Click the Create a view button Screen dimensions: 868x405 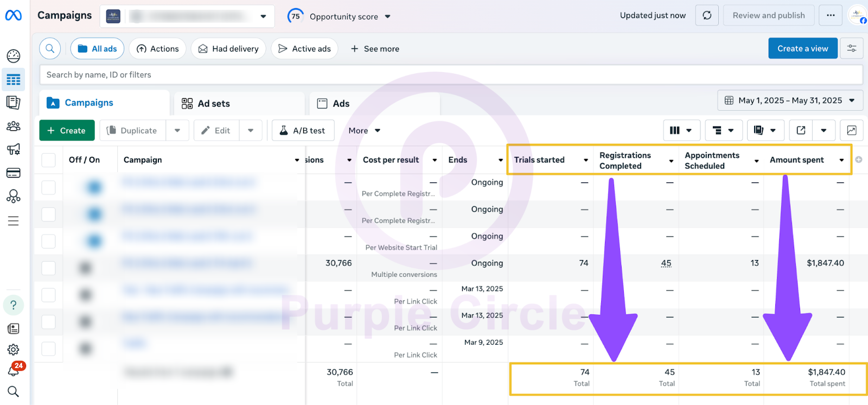coord(802,48)
